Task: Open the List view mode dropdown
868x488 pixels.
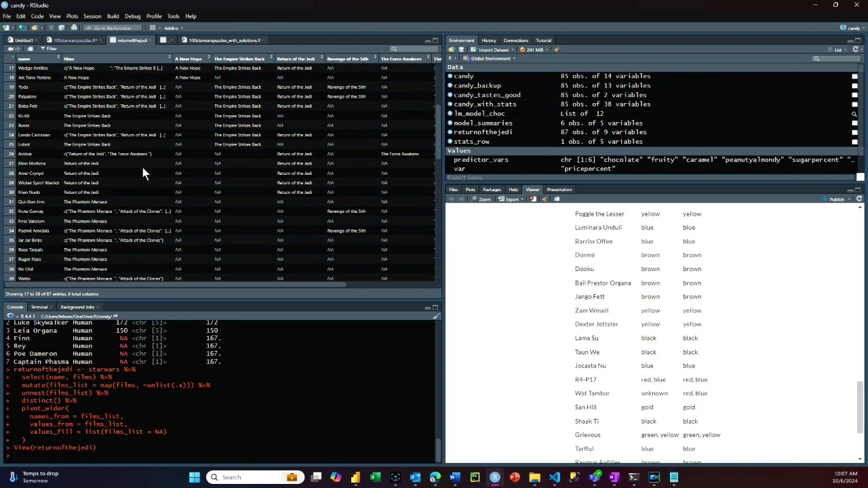Action: (840, 49)
